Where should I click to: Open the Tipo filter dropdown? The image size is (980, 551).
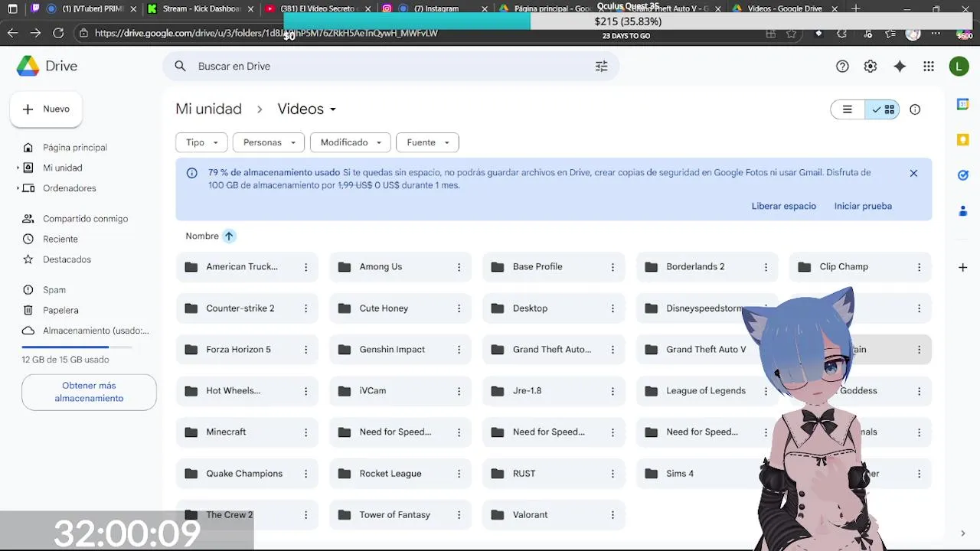click(202, 142)
